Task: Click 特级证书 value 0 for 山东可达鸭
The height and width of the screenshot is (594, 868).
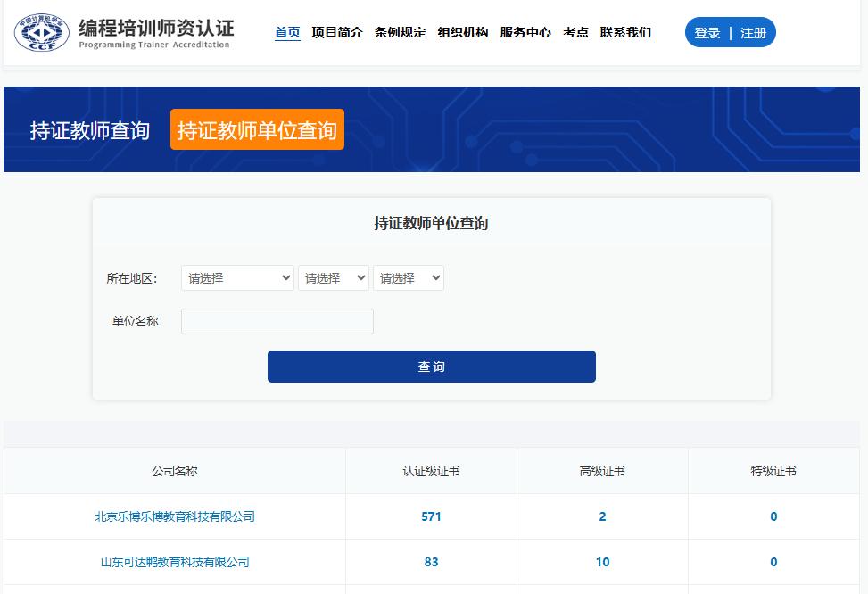Action: pos(773,562)
